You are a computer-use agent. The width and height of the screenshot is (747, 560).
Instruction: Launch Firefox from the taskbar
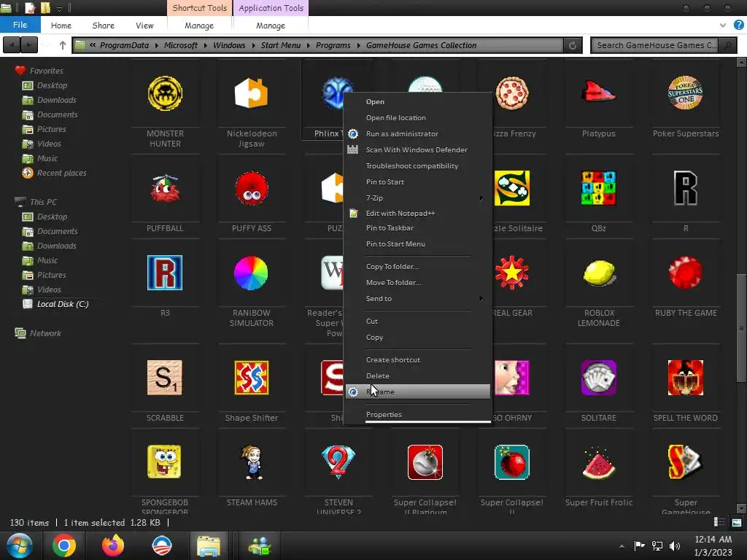113,545
